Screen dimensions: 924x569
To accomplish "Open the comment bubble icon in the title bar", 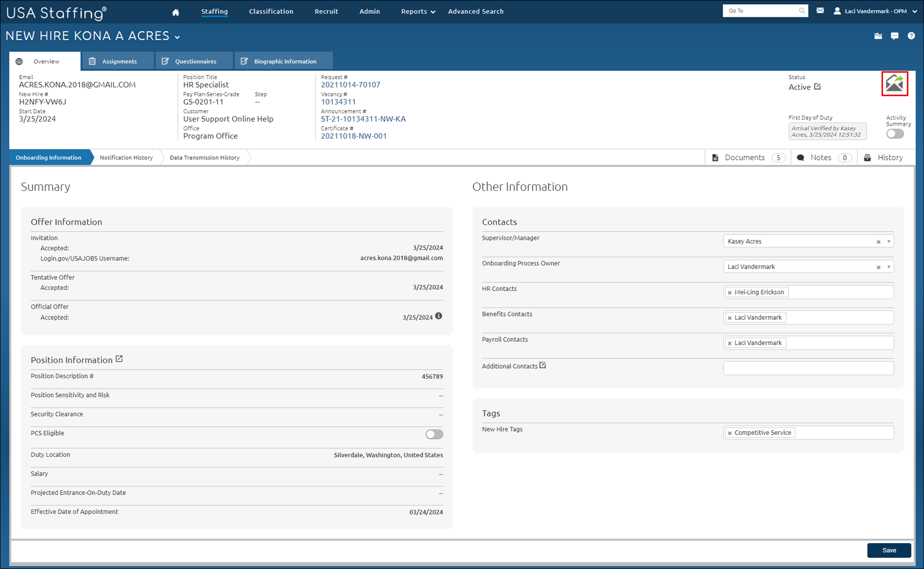I will point(895,36).
